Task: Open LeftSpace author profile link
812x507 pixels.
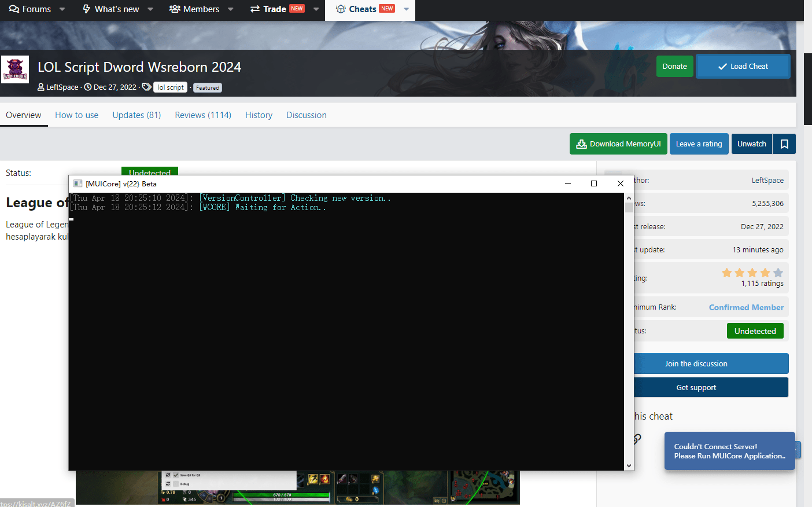Action: (x=62, y=87)
